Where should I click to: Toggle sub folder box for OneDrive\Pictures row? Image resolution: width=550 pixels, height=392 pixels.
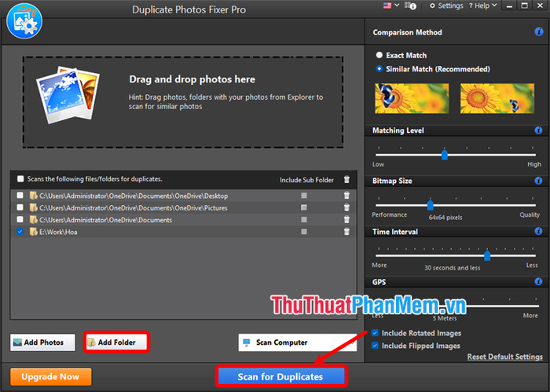[x=304, y=207]
